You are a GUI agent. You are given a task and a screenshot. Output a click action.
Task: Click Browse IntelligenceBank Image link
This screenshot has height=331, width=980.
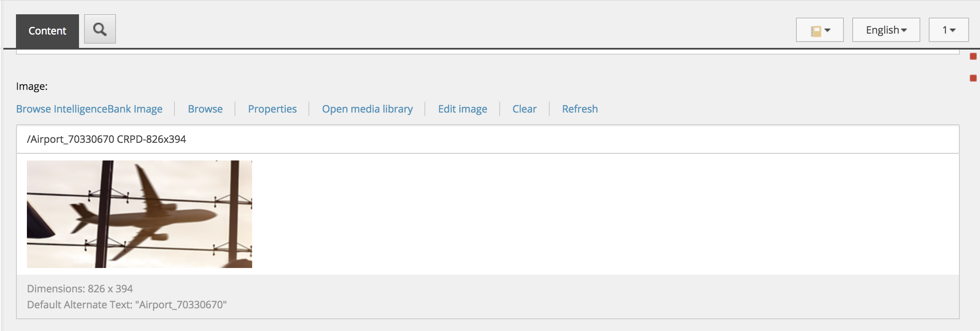89,109
